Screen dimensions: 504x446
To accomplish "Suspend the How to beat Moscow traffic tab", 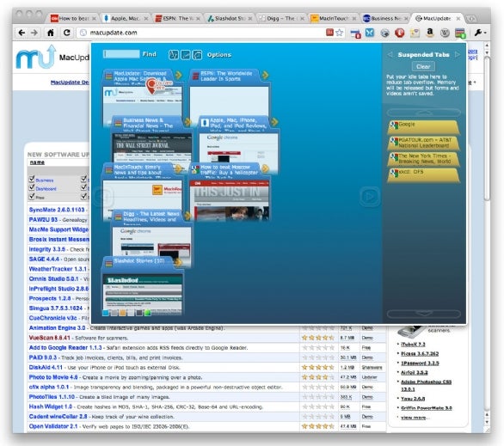I will (265, 168).
